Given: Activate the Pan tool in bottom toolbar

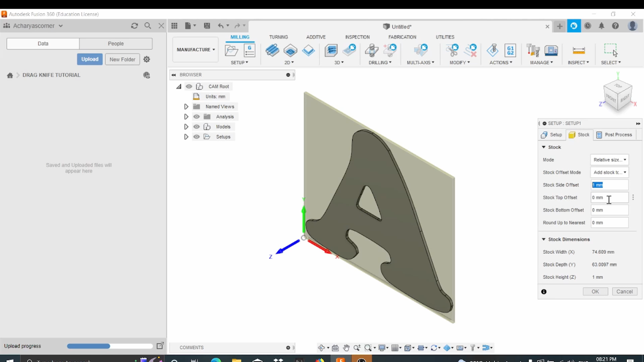Looking at the screenshot, I should coord(346,348).
